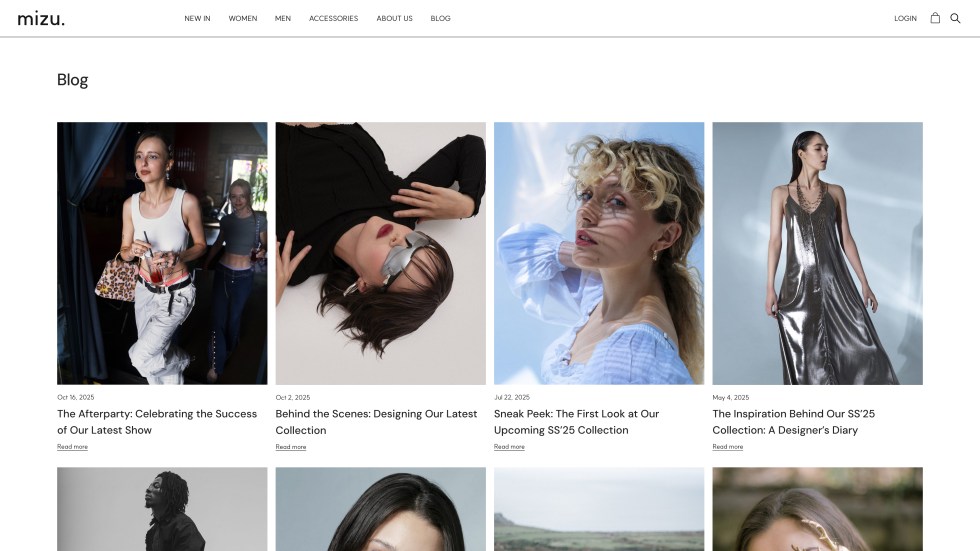Image resolution: width=980 pixels, height=551 pixels.
Task: Click the 'Oct 2, 2025' date text
Action: [x=292, y=397]
